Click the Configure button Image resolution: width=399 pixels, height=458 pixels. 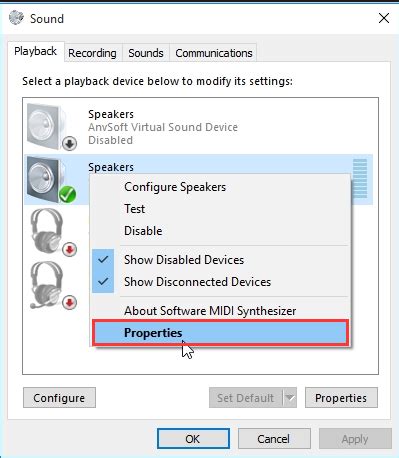coord(59,398)
